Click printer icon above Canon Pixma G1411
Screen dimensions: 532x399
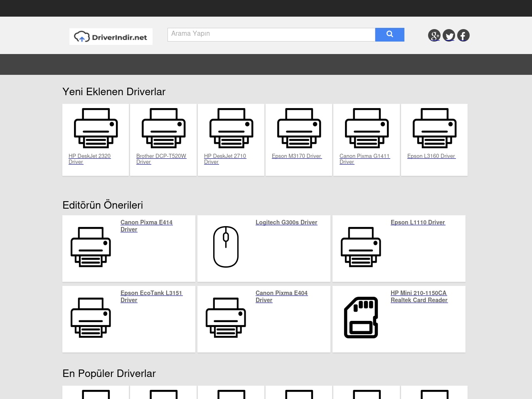367,128
